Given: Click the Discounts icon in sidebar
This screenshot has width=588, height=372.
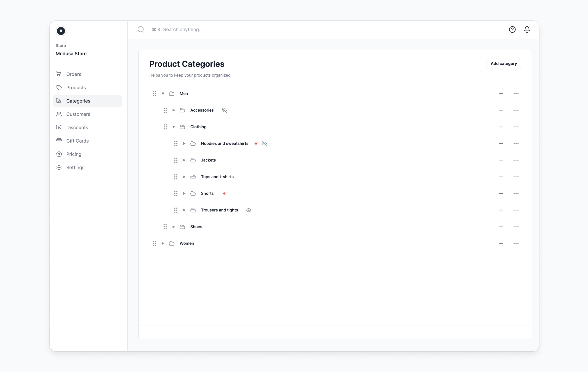Looking at the screenshot, I should tap(59, 127).
